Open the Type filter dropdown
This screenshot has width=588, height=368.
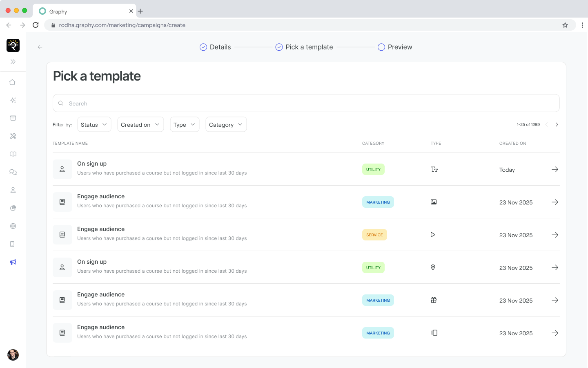tap(184, 125)
